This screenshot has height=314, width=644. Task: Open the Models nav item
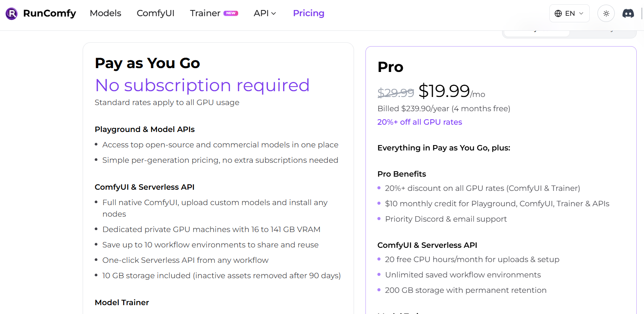pyautogui.click(x=105, y=13)
